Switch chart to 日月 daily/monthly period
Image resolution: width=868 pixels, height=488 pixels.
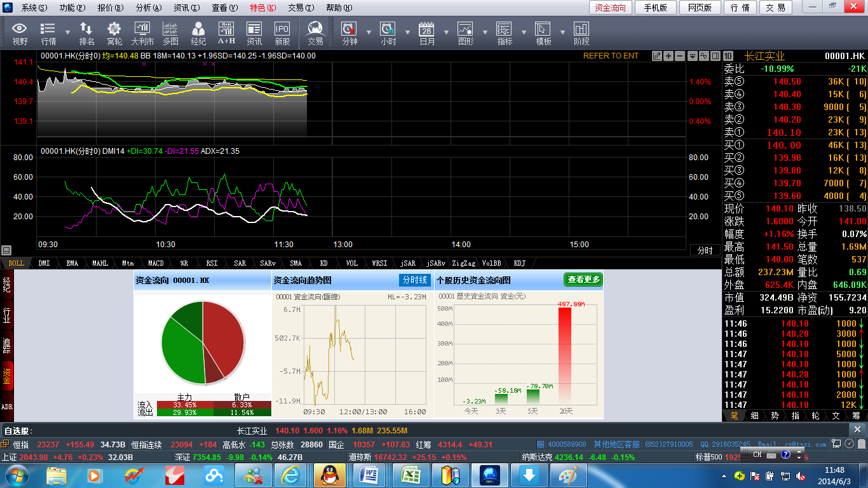coord(427,33)
